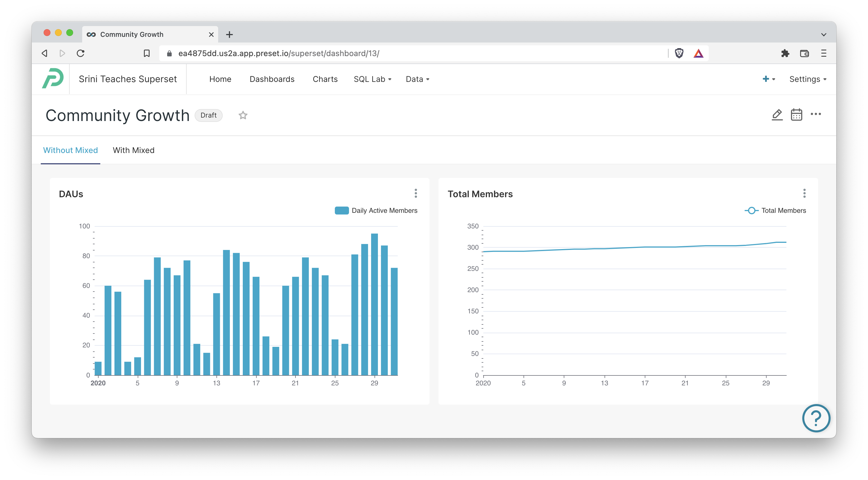Switch to the With Mixed tab

coord(133,150)
